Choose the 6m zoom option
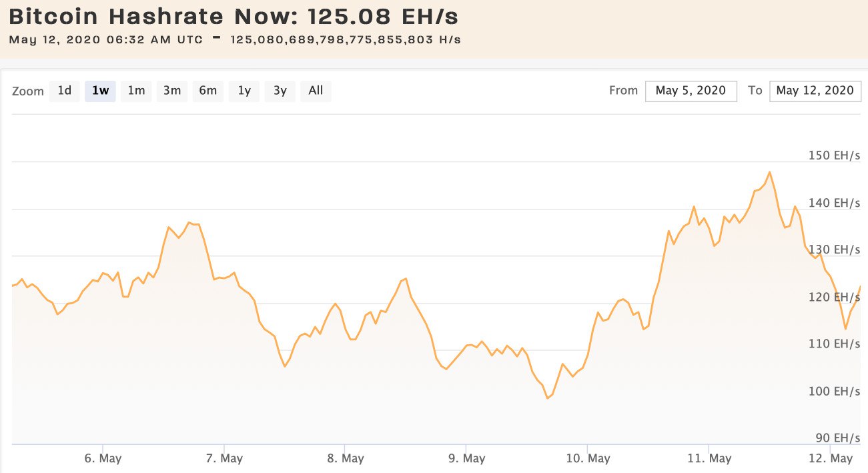 tap(208, 91)
